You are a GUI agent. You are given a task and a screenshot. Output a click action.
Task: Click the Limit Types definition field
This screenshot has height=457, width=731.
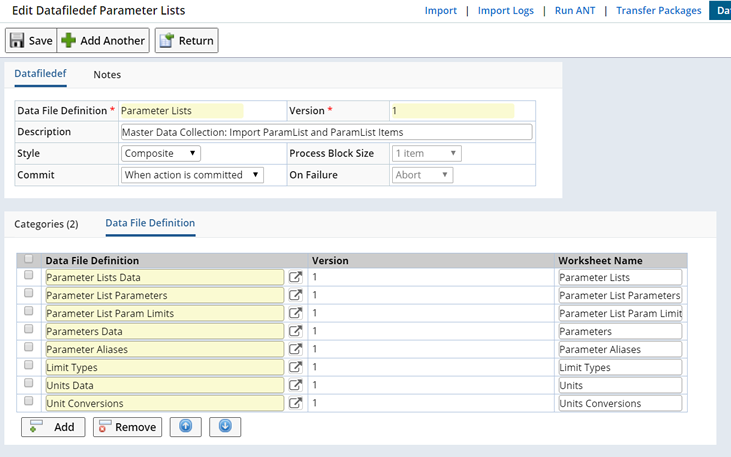[x=165, y=367]
